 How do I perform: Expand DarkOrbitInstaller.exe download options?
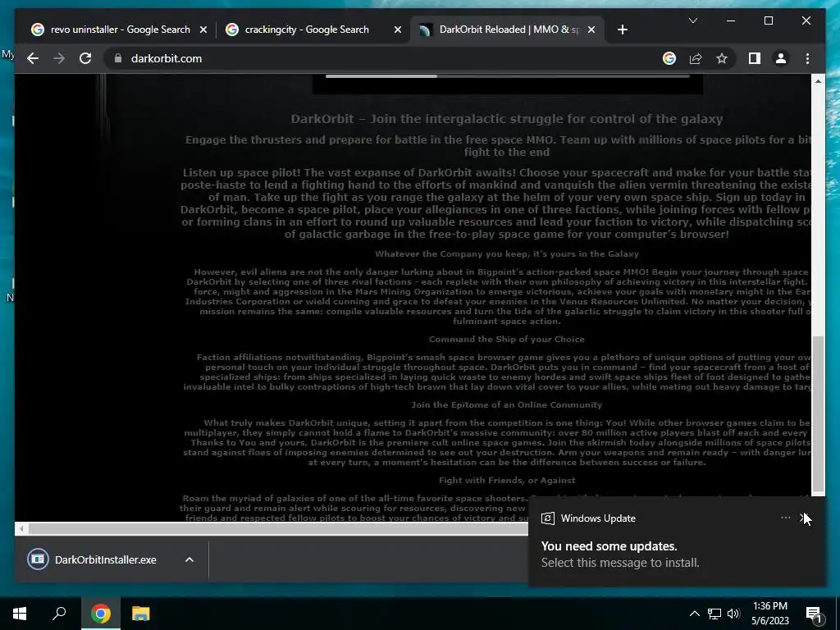point(189,559)
